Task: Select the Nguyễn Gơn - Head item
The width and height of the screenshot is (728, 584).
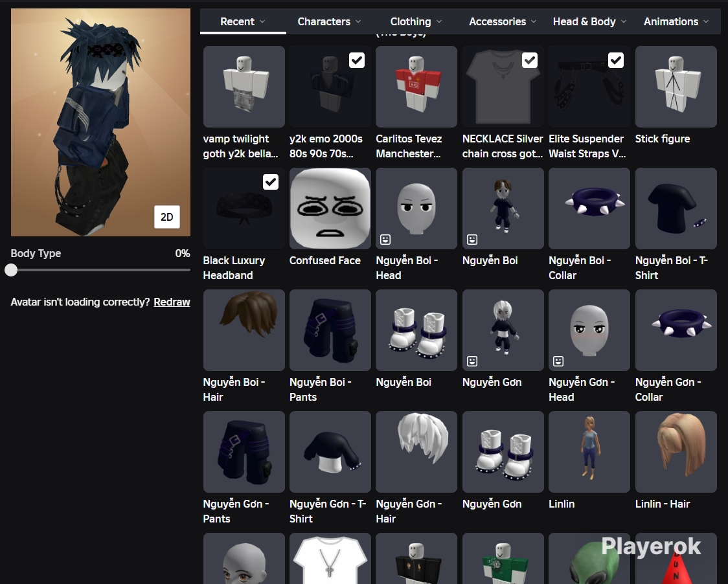Action: click(x=589, y=330)
